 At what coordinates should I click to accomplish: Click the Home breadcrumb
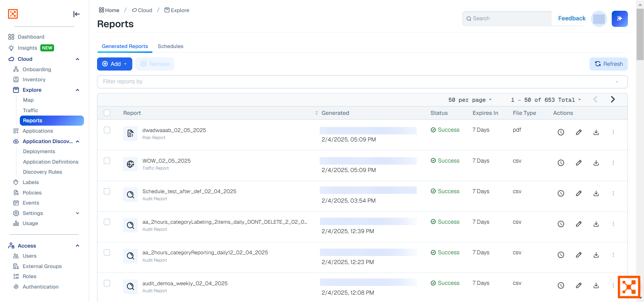coord(109,10)
